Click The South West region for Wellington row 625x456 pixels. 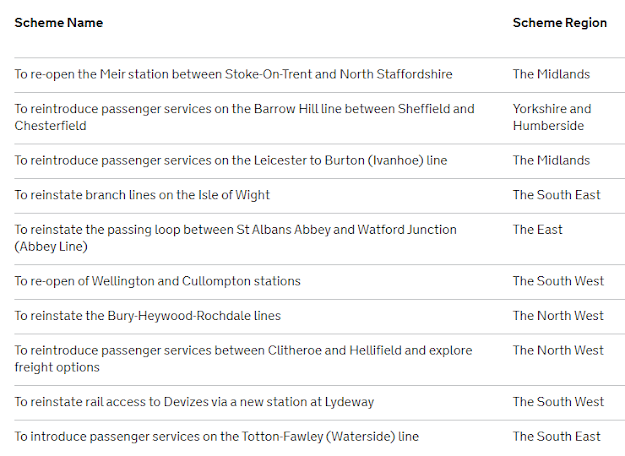point(558,281)
